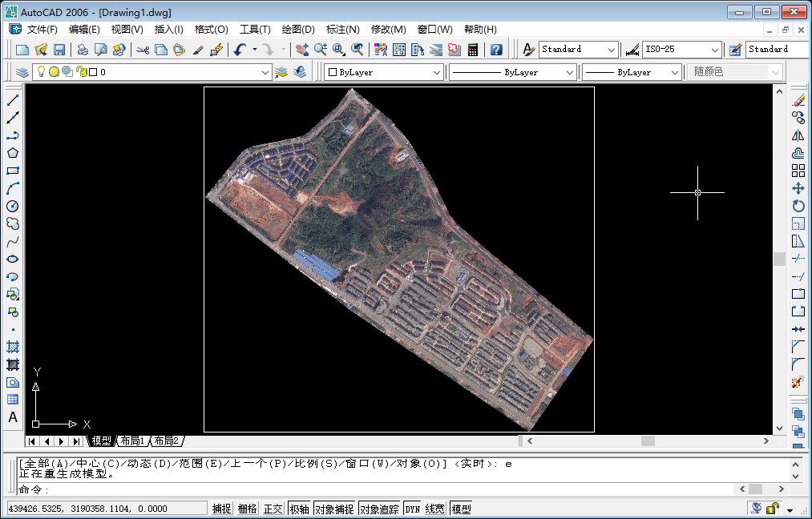
Task: Toggle 对象捕捉 object snap
Action: point(334,509)
